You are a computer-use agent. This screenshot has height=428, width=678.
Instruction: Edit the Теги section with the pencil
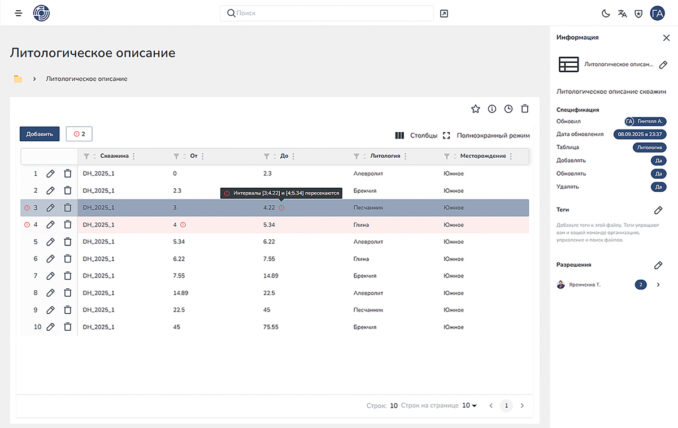(x=658, y=210)
